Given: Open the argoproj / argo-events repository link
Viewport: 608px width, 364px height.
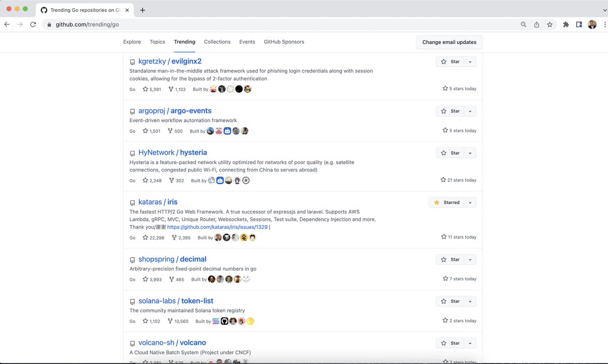Looking at the screenshot, I should click(175, 111).
